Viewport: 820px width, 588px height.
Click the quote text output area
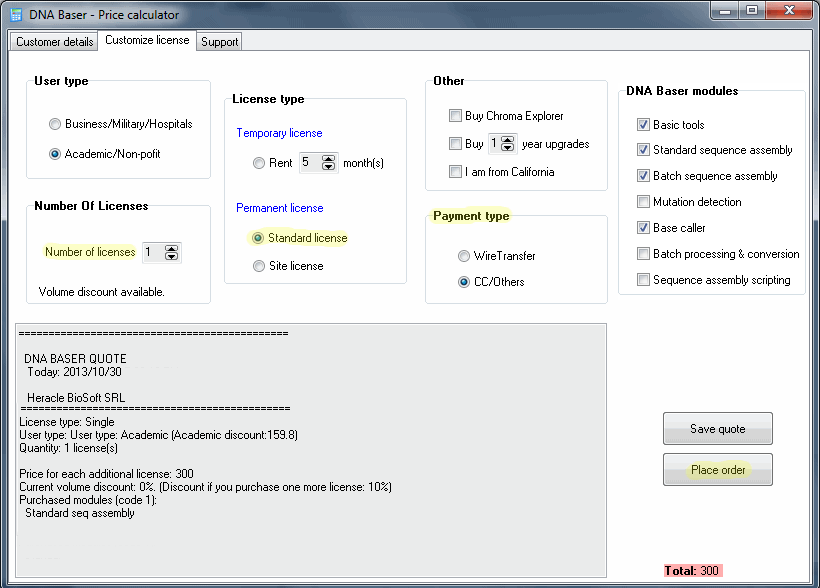311,450
